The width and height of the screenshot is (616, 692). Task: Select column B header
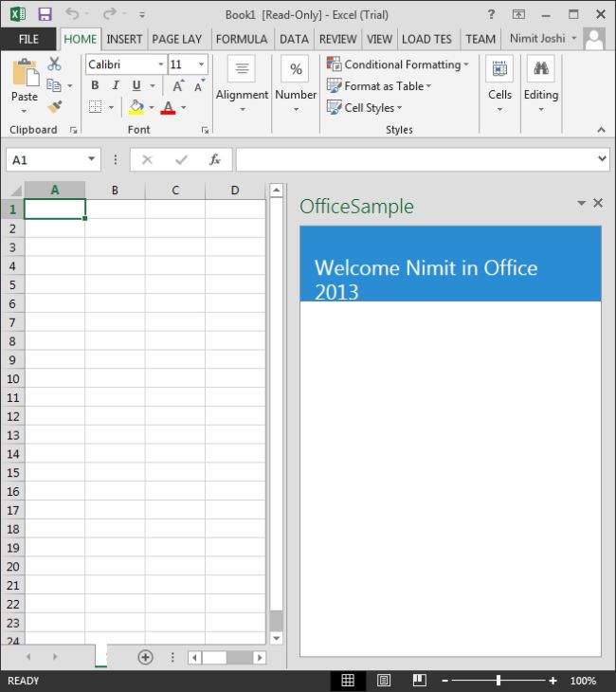[x=115, y=191]
